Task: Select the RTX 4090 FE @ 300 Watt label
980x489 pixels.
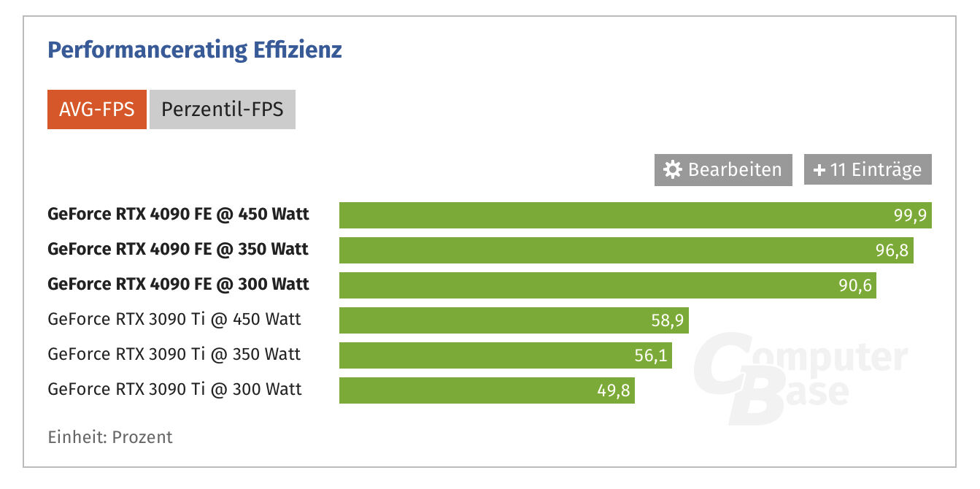Action: (x=178, y=285)
